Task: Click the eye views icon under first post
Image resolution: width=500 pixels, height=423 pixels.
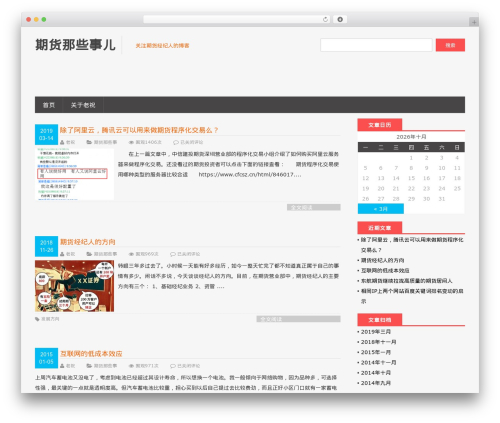Action: pyautogui.click(x=131, y=142)
